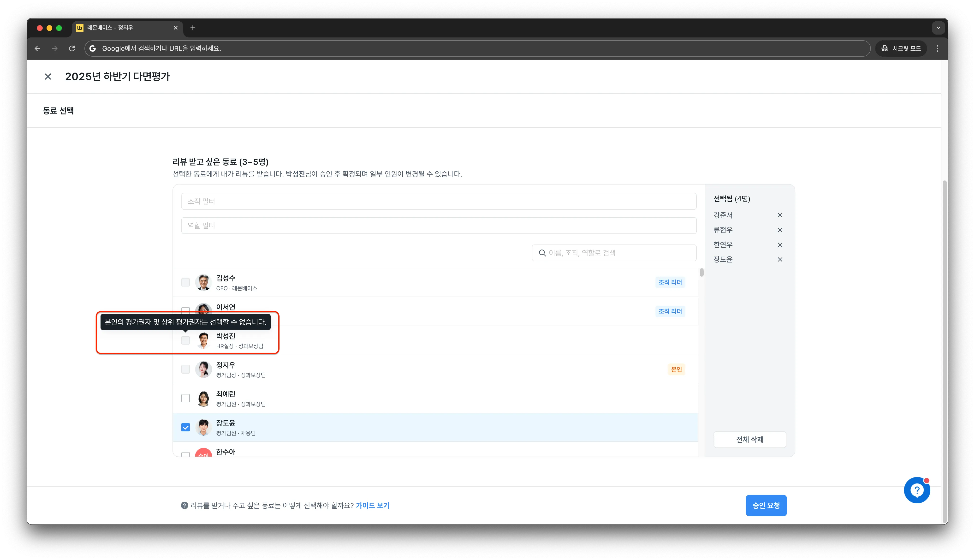This screenshot has height=560, width=975.
Task: Click the colleague list scrollbar thumb
Action: click(x=702, y=273)
